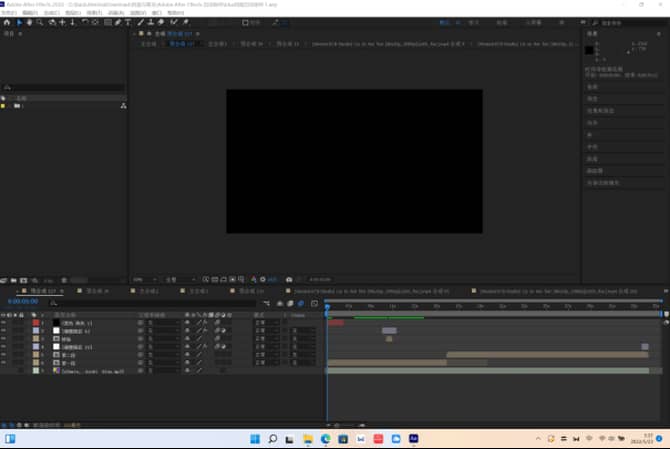Click the green label swatch of layer 7
This screenshot has width=670, height=449.
(36, 371)
